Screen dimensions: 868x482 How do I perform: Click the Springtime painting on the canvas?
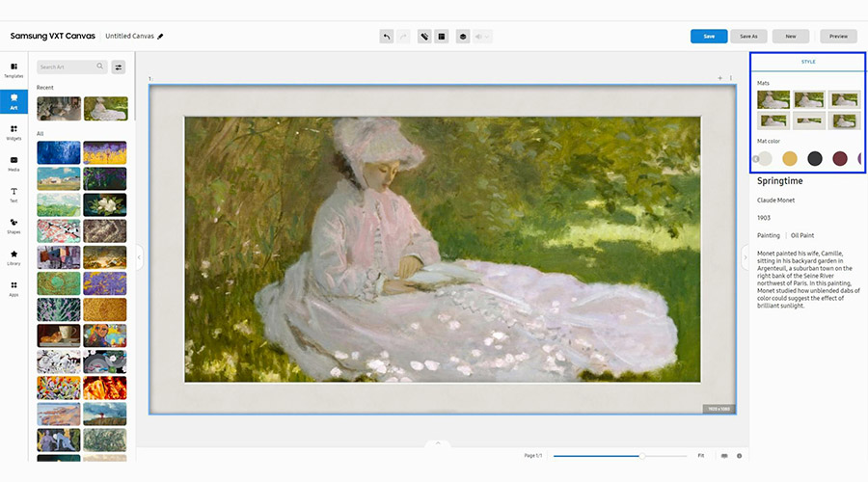(443, 249)
